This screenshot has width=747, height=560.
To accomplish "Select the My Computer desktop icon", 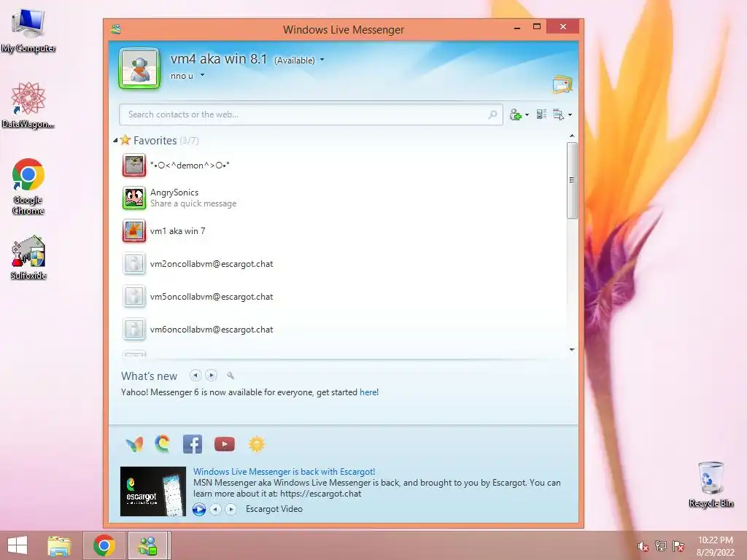I will click(x=28, y=31).
